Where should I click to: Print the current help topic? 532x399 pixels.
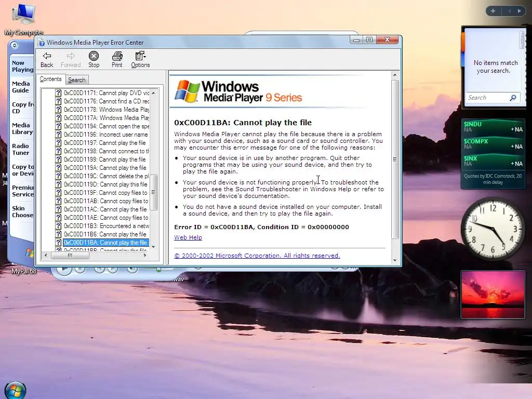(117, 60)
